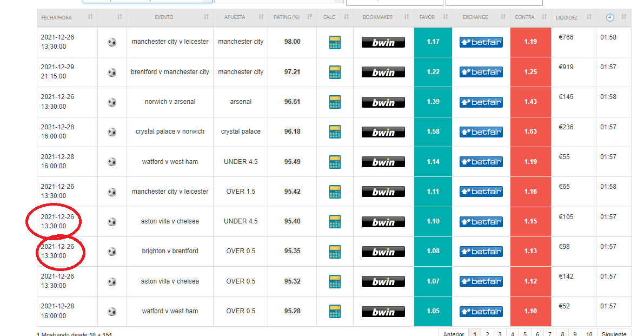Click the bwin logo in brighton v brentford row

tap(383, 252)
